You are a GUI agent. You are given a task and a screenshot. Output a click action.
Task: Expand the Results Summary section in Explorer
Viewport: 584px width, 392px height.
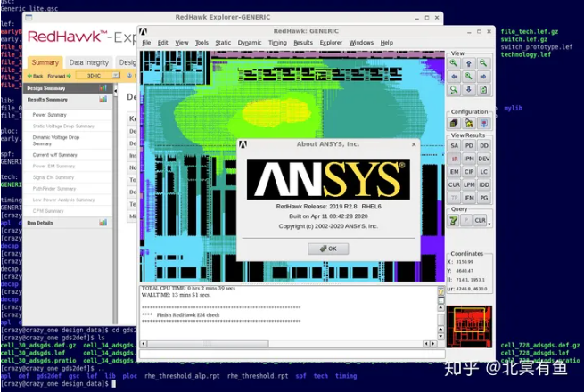coord(68,100)
